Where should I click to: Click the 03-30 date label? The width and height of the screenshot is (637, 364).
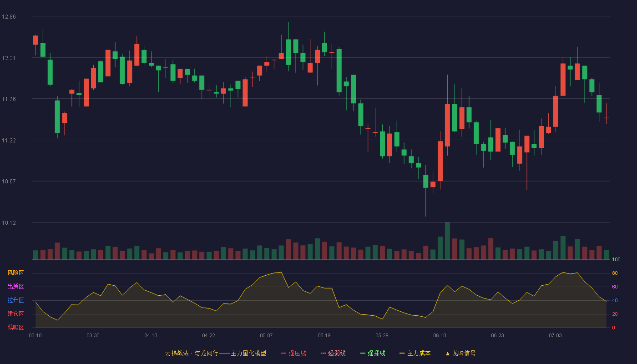[93, 335]
